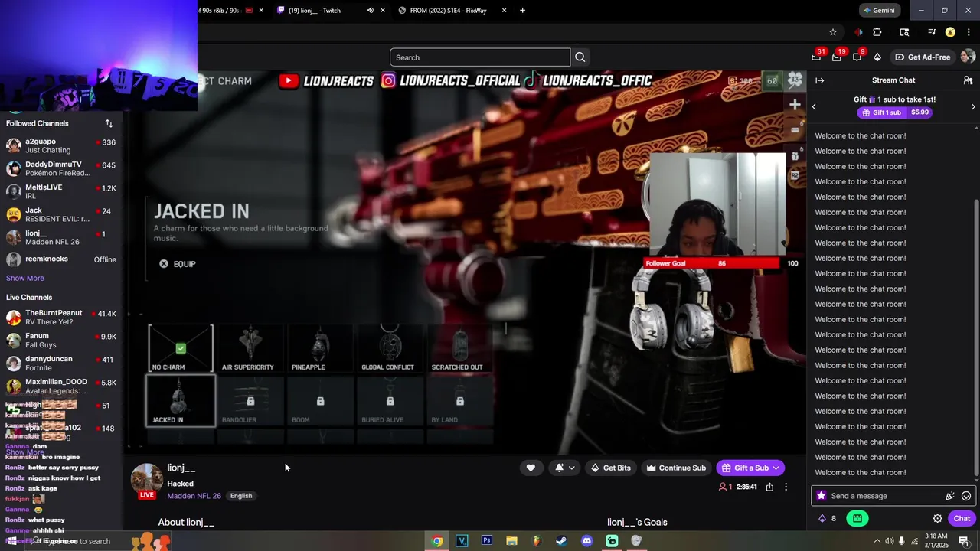Click the Gift 1 sub $5.99 button

pos(894,112)
